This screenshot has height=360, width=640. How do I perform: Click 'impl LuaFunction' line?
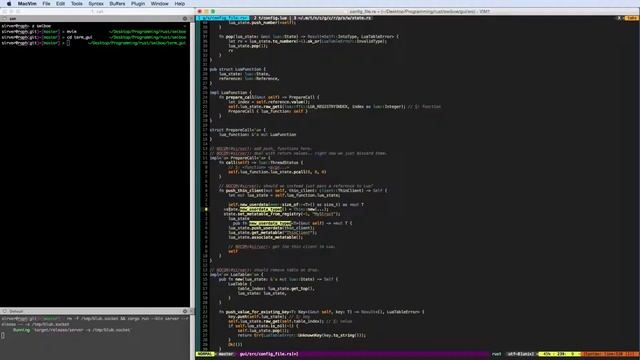(231, 93)
